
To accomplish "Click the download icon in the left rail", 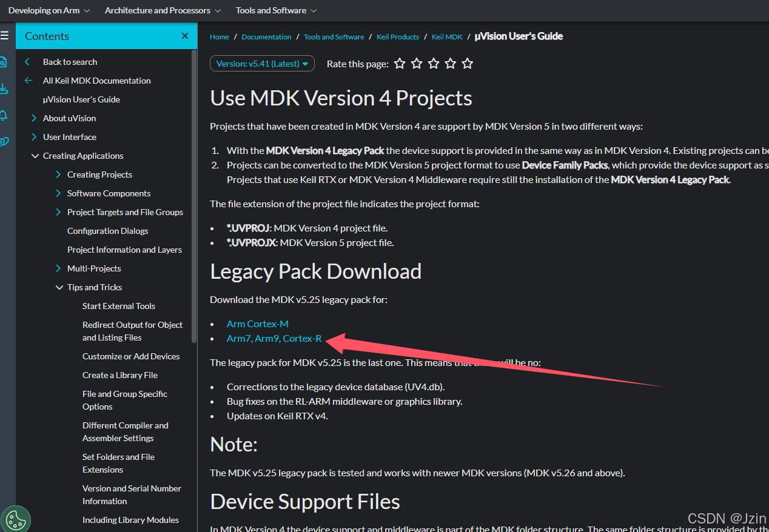I will [x=4, y=88].
